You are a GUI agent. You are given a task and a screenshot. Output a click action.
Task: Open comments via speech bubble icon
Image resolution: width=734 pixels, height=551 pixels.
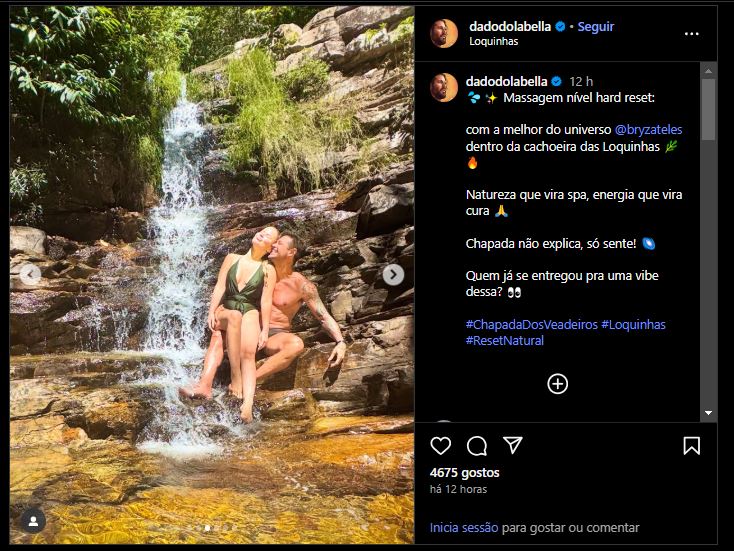[x=477, y=446]
